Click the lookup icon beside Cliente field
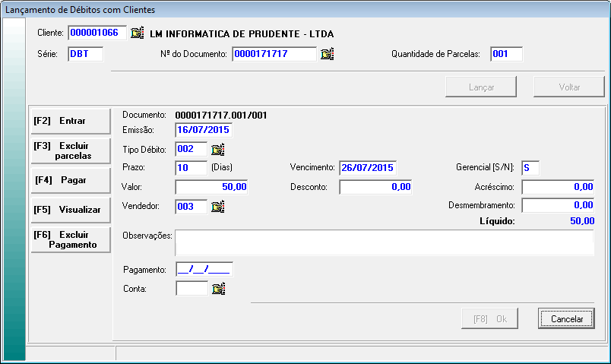The image size is (611, 364). (x=137, y=33)
